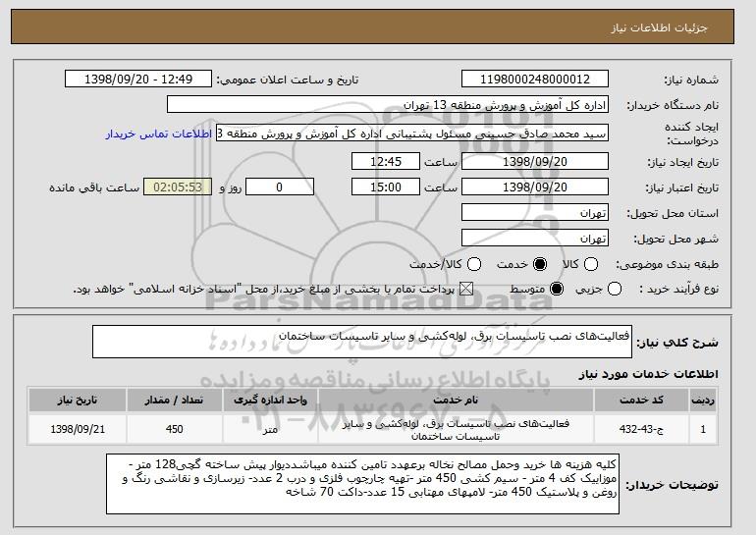The width and height of the screenshot is (756, 535).
Task: Click the remaining days field showing 0
Action: point(280,187)
